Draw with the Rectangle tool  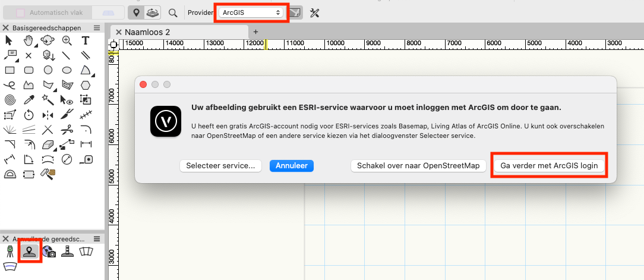pos(10,70)
